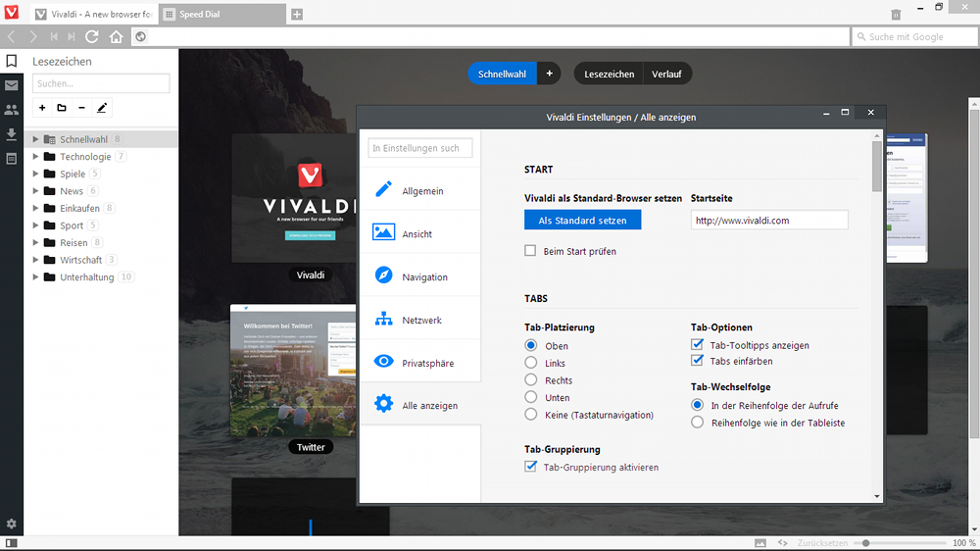This screenshot has height=551, width=980.
Task: Expand the Sport bookmark folder
Action: 35,225
